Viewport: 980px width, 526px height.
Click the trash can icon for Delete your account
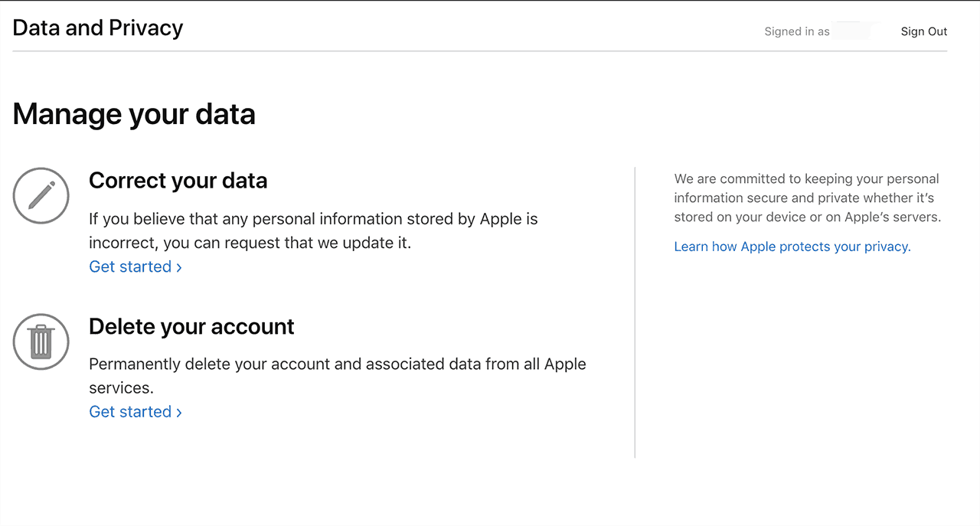point(41,341)
